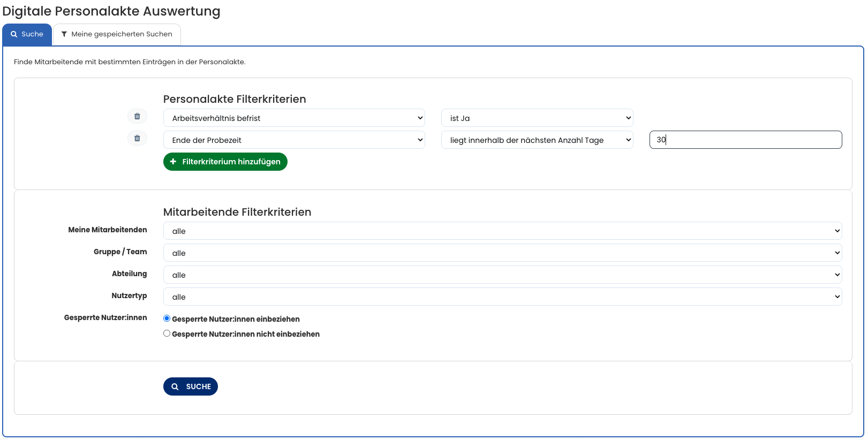868x440 pixels.
Task: Expand the Meine Mitarbeitenden dropdown
Action: coord(502,231)
